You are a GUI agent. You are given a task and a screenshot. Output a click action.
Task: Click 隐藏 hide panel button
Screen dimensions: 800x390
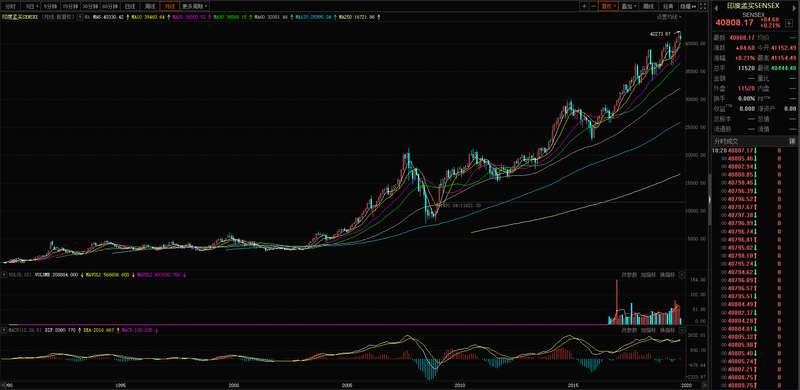(x=688, y=6)
